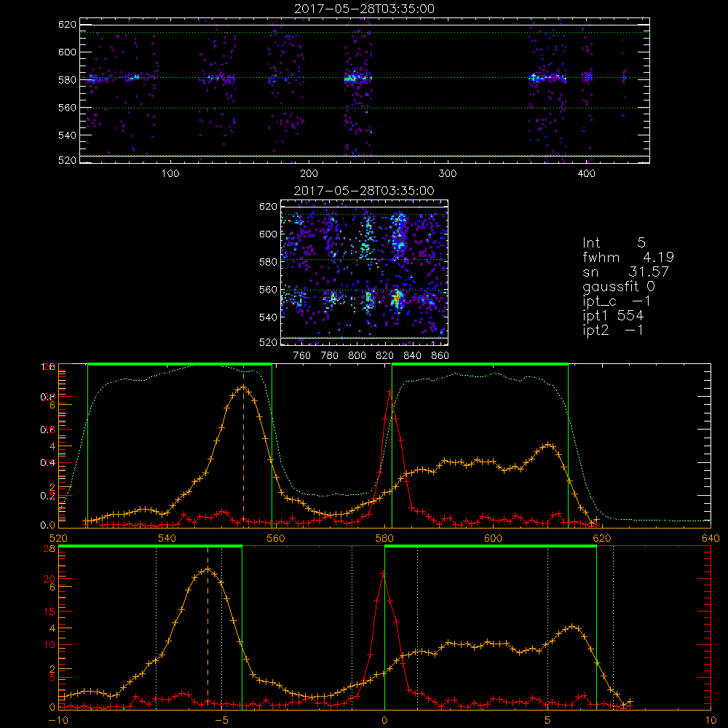Select the 'ipt_c -1' readout line
The width and height of the screenshot is (728, 728).
(x=617, y=301)
